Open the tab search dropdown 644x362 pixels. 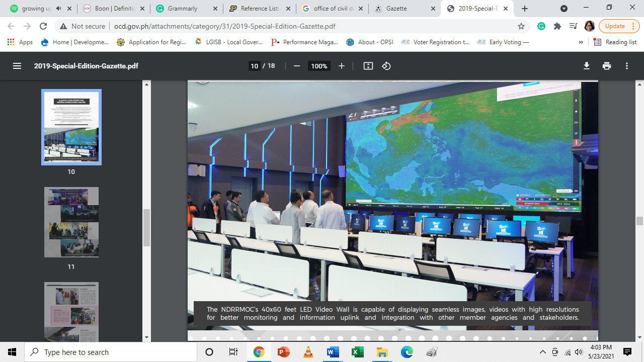(x=564, y=9)
